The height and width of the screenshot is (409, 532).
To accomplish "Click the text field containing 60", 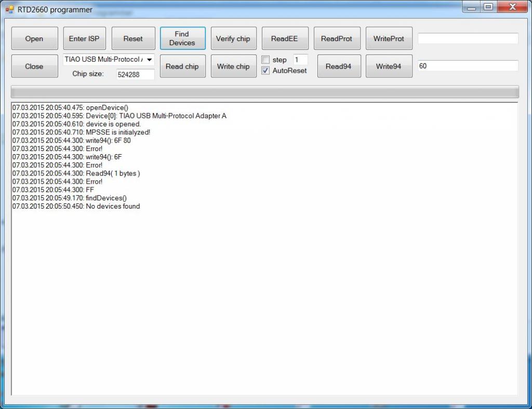I will coord(468,66).
